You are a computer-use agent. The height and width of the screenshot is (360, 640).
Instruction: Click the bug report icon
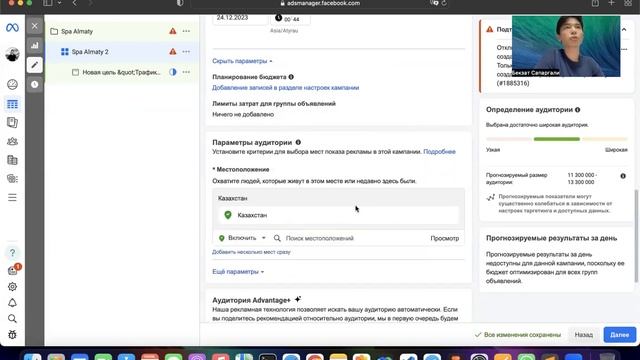tap(12, 335)
